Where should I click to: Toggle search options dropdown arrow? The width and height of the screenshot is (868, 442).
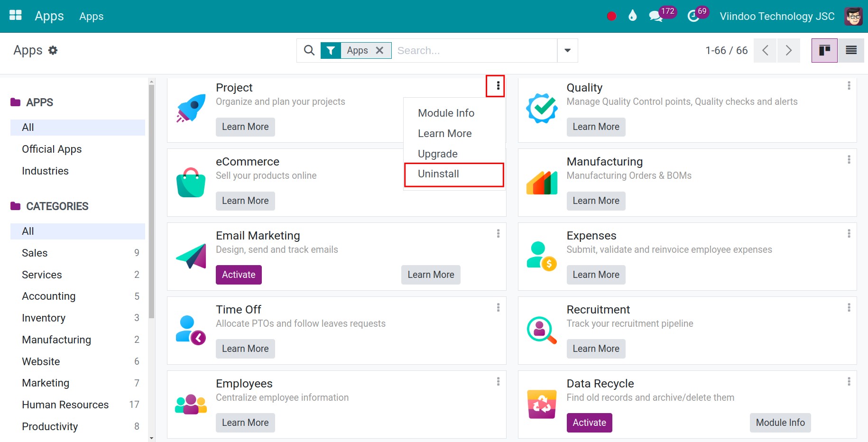click(x=567, y=50)
